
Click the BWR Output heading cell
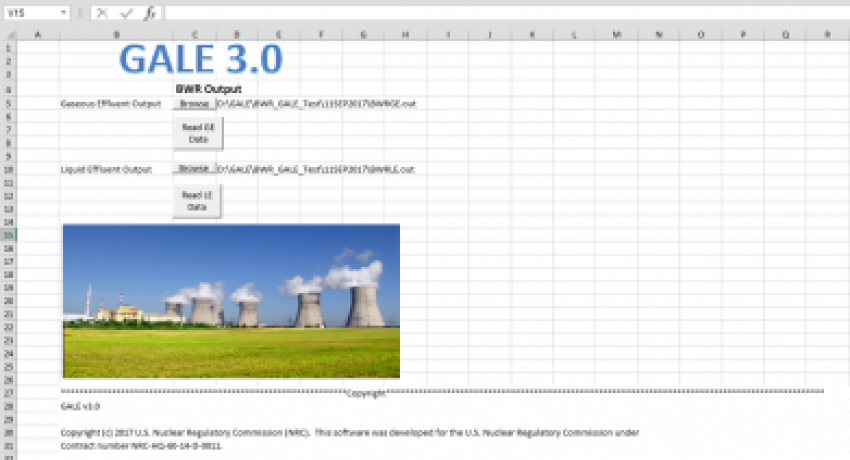(x=209, y=89)
